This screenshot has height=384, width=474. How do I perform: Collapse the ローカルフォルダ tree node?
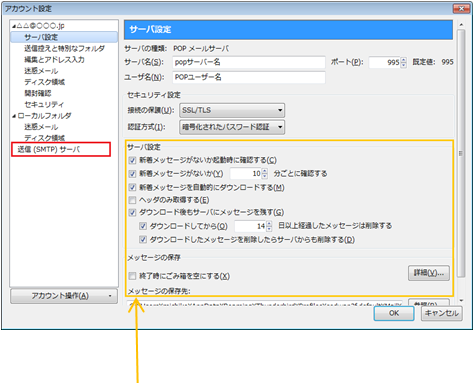[x=14, y=116]
